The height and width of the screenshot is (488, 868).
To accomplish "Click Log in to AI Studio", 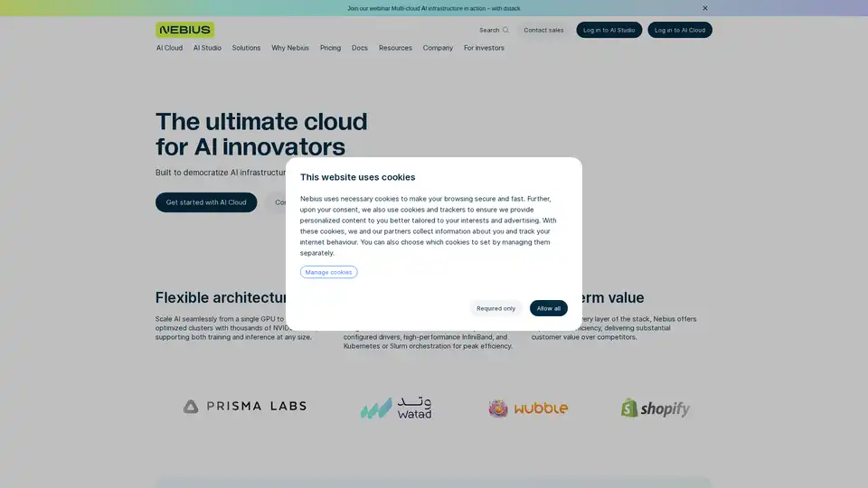I will click(x=609, y=30).
